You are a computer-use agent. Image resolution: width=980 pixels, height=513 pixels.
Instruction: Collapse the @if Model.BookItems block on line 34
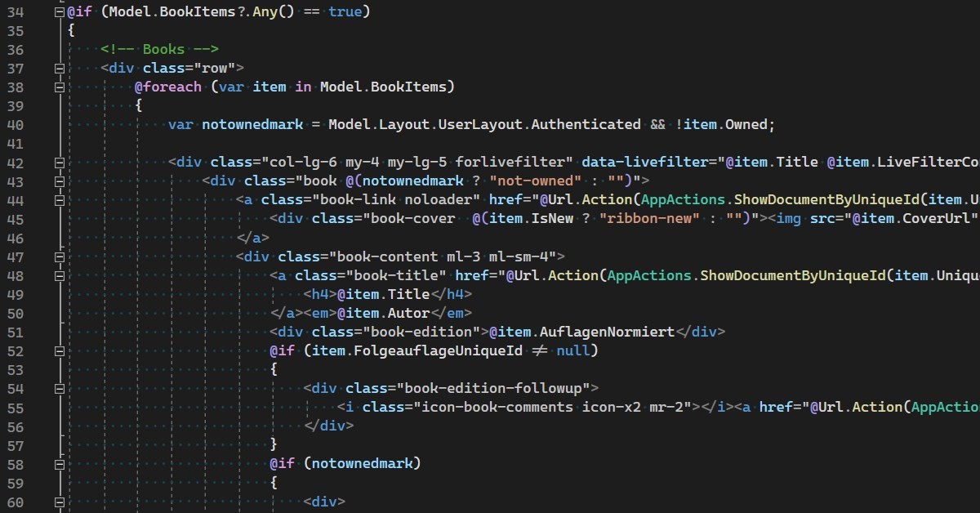58,12
